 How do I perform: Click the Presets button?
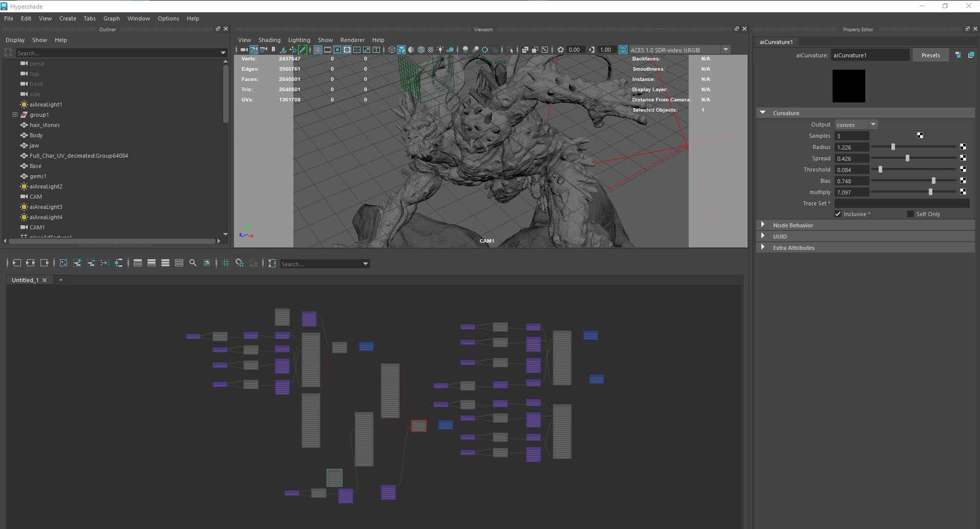(930, 55)
